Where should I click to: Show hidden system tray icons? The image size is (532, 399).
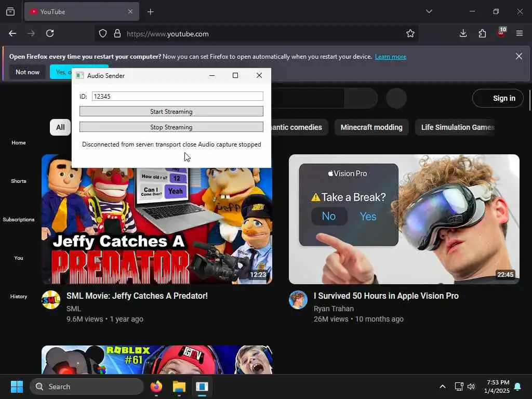[x=443, y=387]
